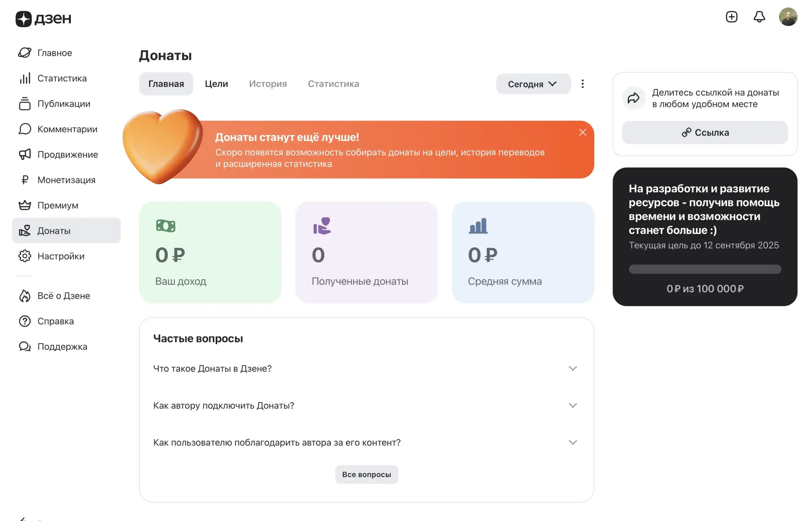Screen dimensions: 812x521
Task: Dismiss the orange donations banner
Action: (582, 133)
